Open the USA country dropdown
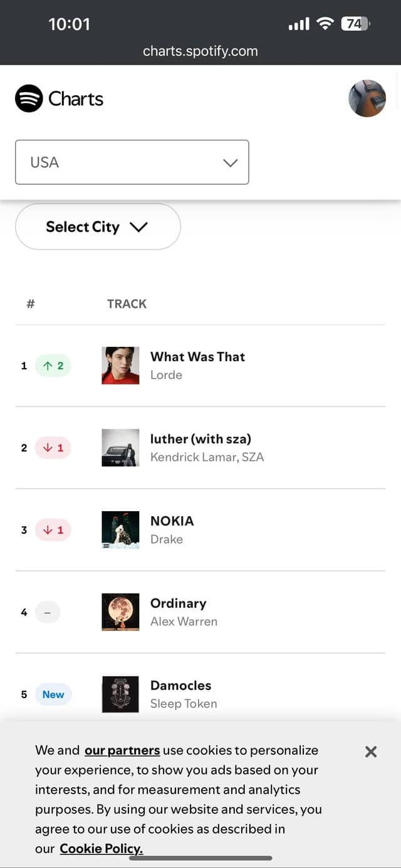The height and width of the screenshot is (868, 401). 132,162
